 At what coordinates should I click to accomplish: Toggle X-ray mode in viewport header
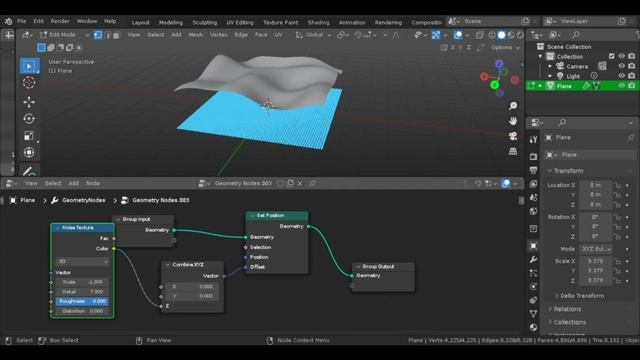tap(480, 35)
